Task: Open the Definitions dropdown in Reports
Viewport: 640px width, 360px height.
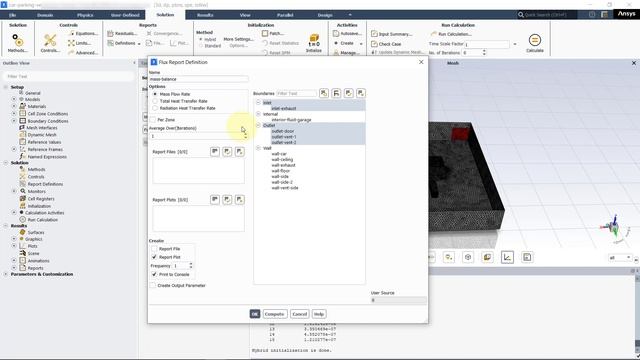Action: [x=124, y=43]
